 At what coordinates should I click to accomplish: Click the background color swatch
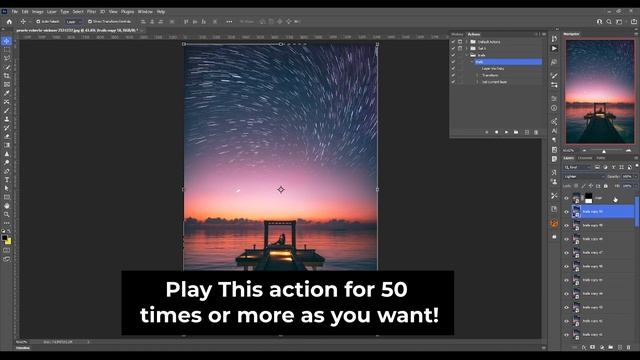click(8, 241)
